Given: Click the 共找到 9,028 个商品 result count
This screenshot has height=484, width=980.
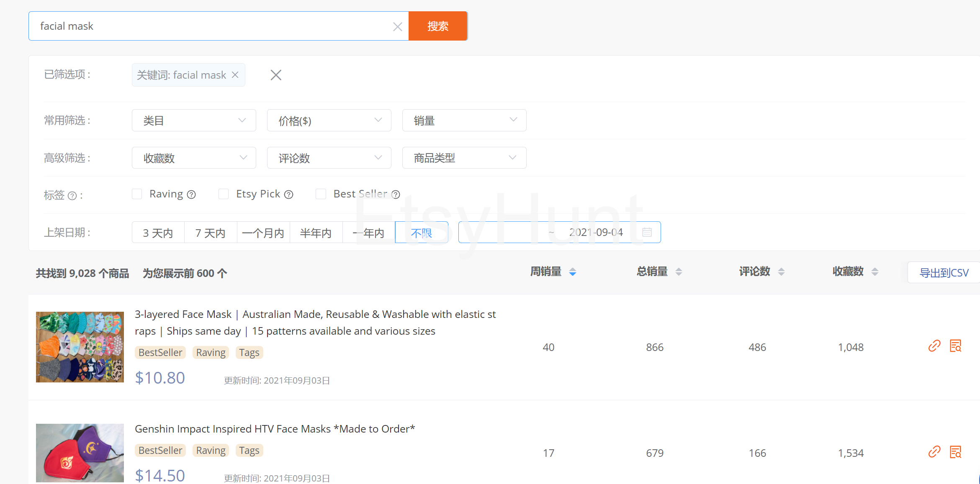Looking at the screenshot, I should pyautogui.click(x=82, y=273).
